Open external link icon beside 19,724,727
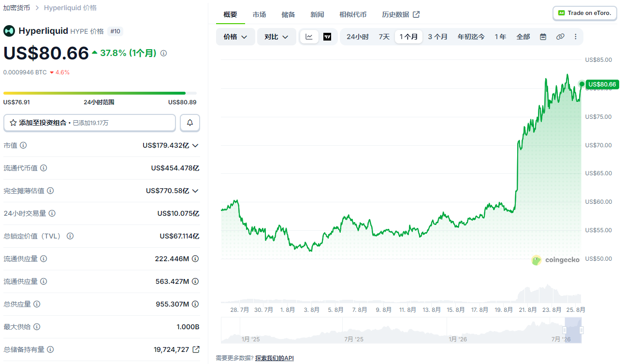Image resolution: width=625 pixels, height=364 pixels. click(196, 350)
